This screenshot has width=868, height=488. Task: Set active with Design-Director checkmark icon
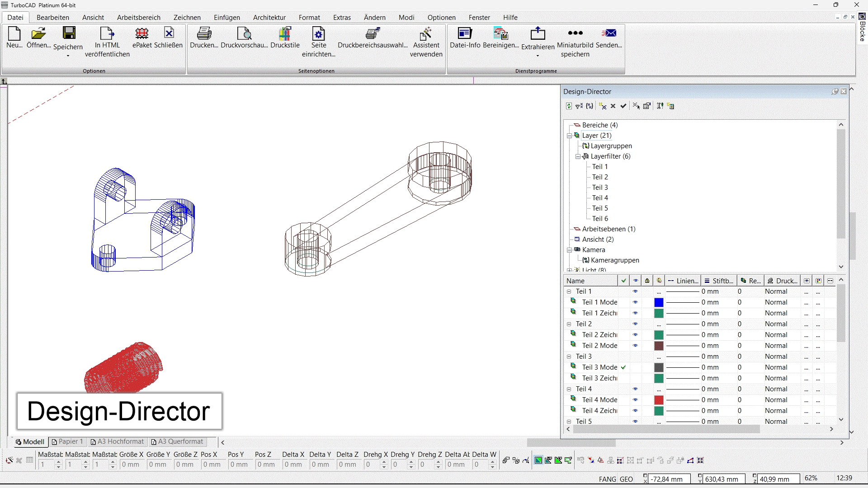tap(623, 106)
